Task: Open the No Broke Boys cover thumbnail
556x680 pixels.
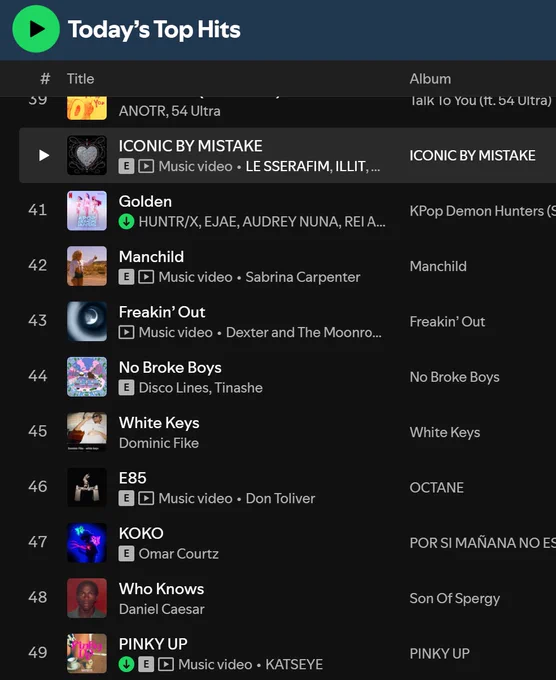Action: tap(87, 377)
